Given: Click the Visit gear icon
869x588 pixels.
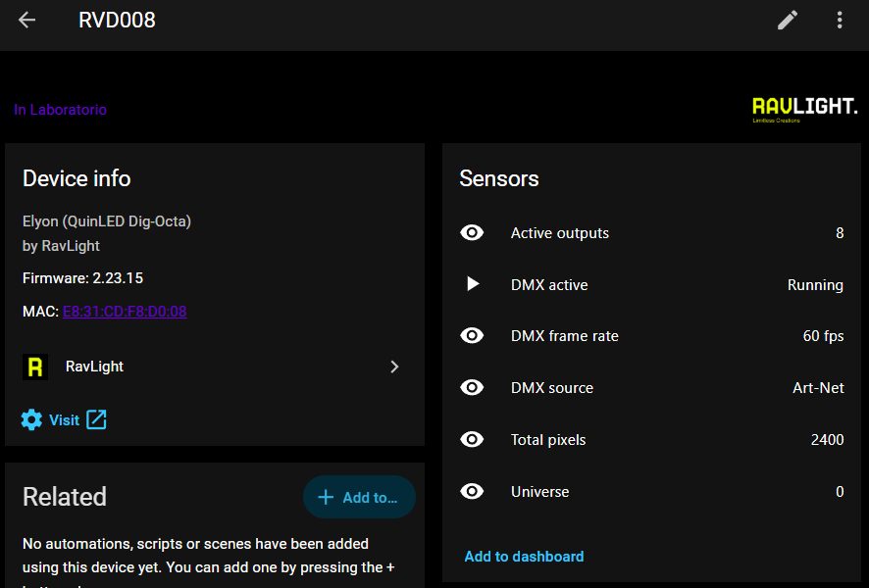Looking at the screenshot, I should [31, 419].
